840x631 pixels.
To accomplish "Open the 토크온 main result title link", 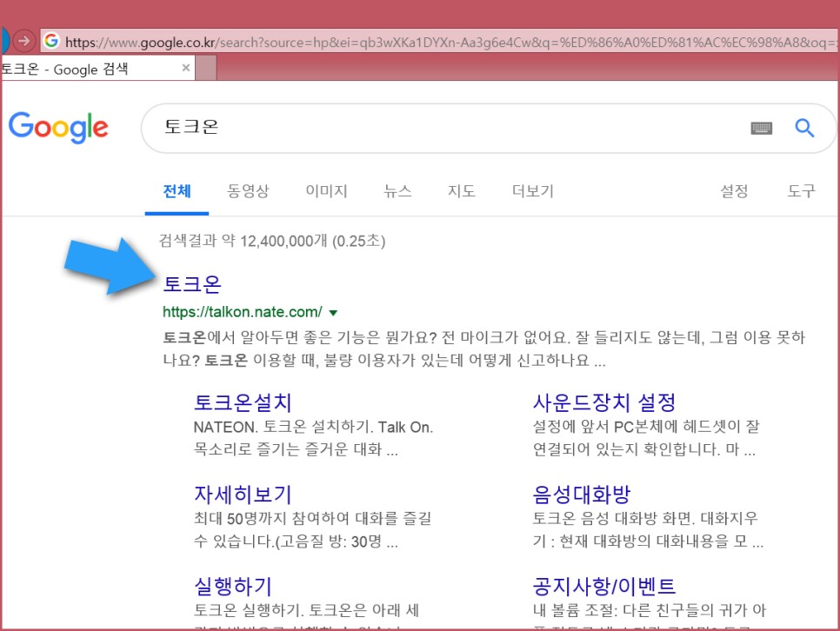I will pyautogui.click(x=192, y=284).
